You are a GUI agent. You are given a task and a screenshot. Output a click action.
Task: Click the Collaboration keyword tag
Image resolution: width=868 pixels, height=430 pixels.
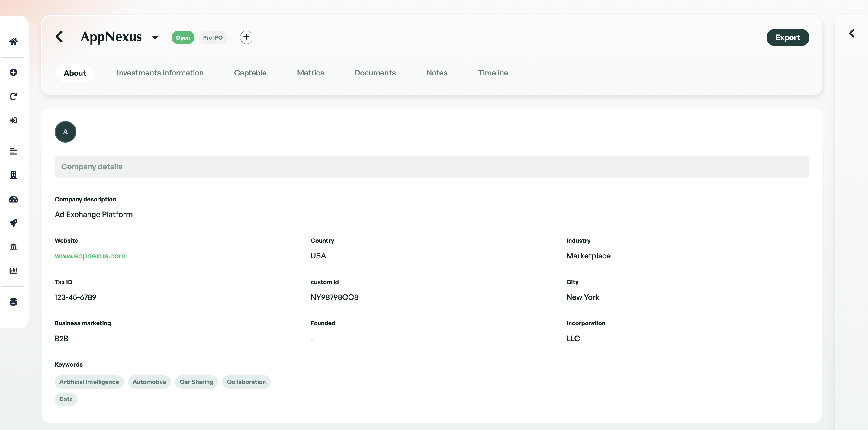[x=246, y=382]
